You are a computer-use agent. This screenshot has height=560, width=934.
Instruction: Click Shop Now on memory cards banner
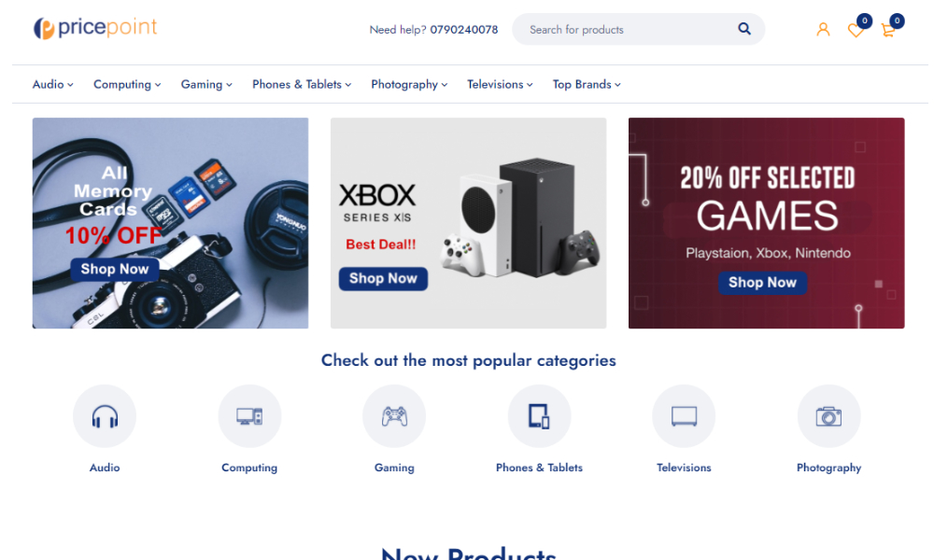point(114,269)
